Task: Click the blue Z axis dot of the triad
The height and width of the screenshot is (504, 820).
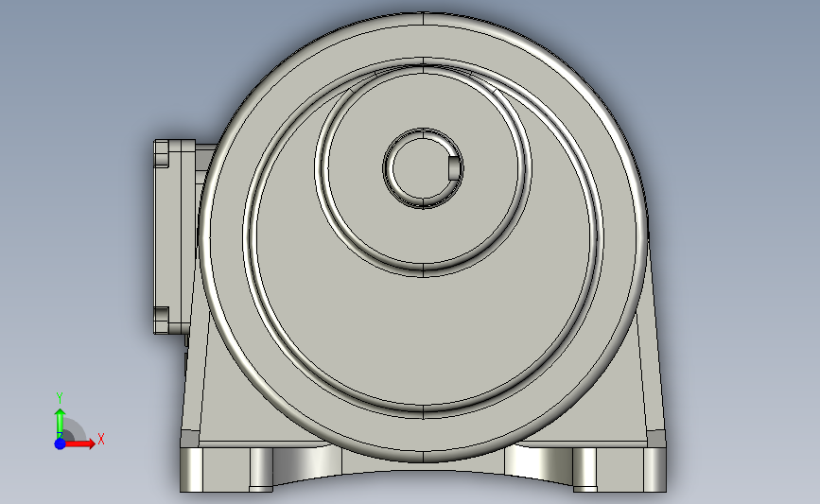Action: click(60, 443)
